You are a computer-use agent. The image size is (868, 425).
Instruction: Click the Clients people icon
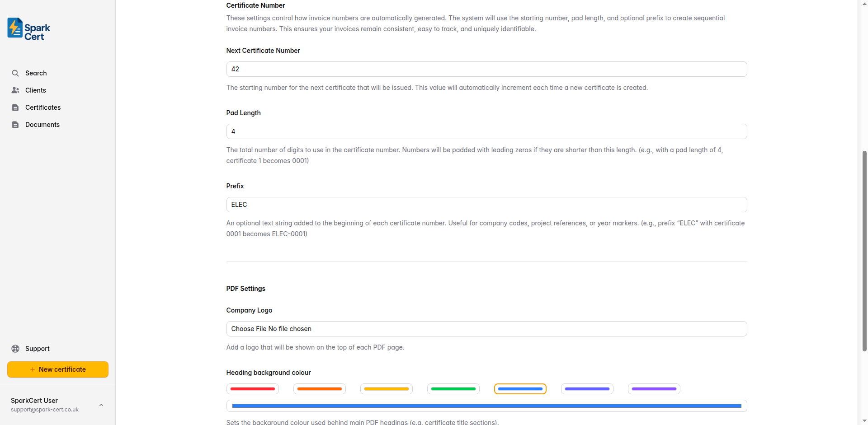click(15, 90)
